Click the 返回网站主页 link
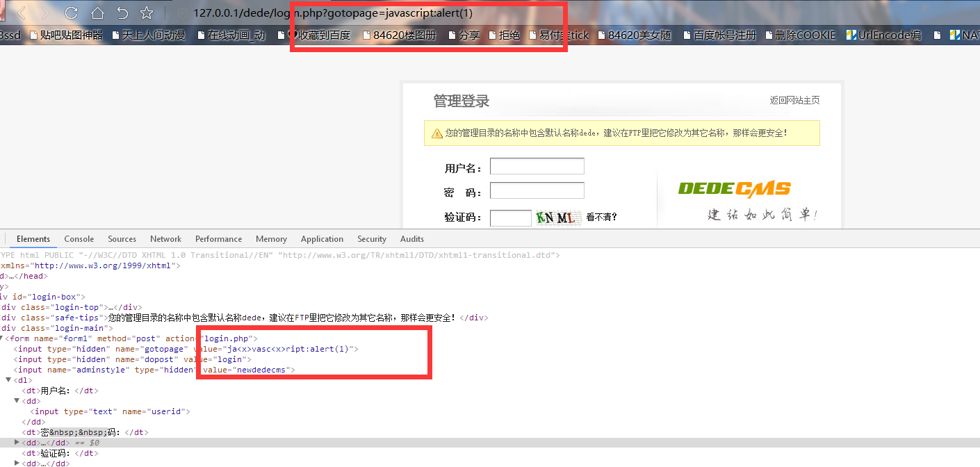 [x=794, y=100]
